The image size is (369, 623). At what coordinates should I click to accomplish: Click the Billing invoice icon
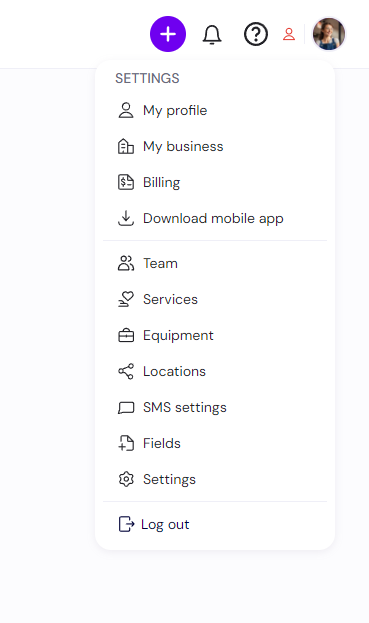(x=126, y=182)
